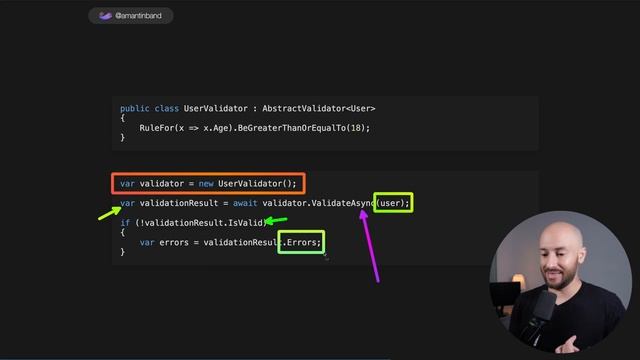Screen dimensions: 640x360
Task: Click the 'var validator = new UserValidator();' line
Action: click(x=208, y=184)
